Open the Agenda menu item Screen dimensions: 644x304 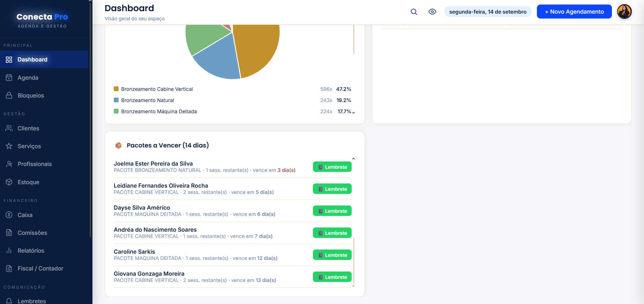[44, 78]
